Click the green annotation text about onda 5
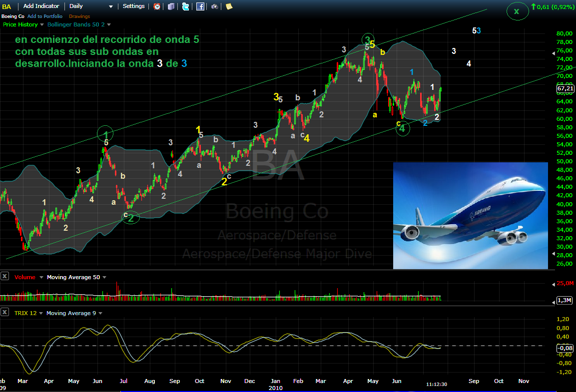This screenshot has height=392, width=576. [x=107, y=51]
